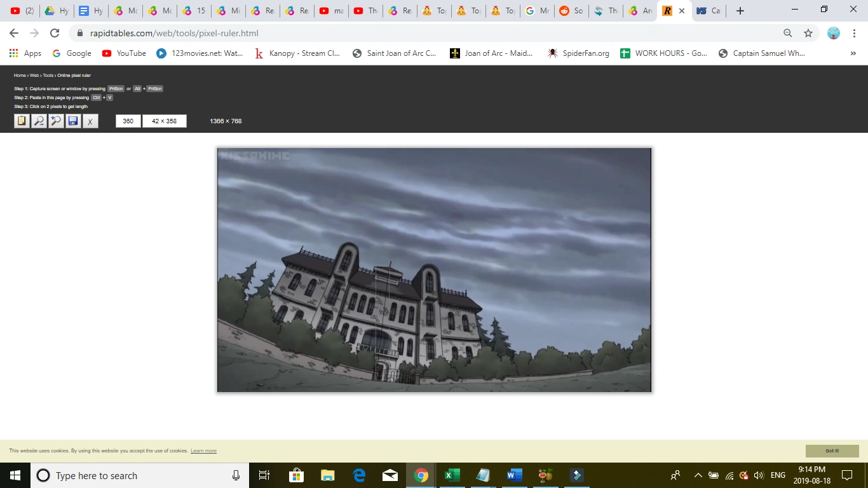Click the X clear button in ruler toolbar

pos(90,121)
